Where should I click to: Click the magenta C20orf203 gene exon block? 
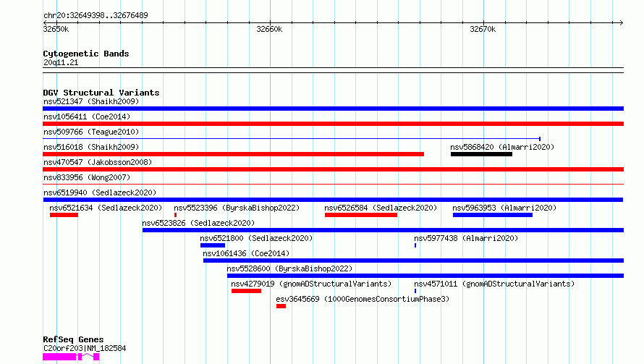point(59,357)
